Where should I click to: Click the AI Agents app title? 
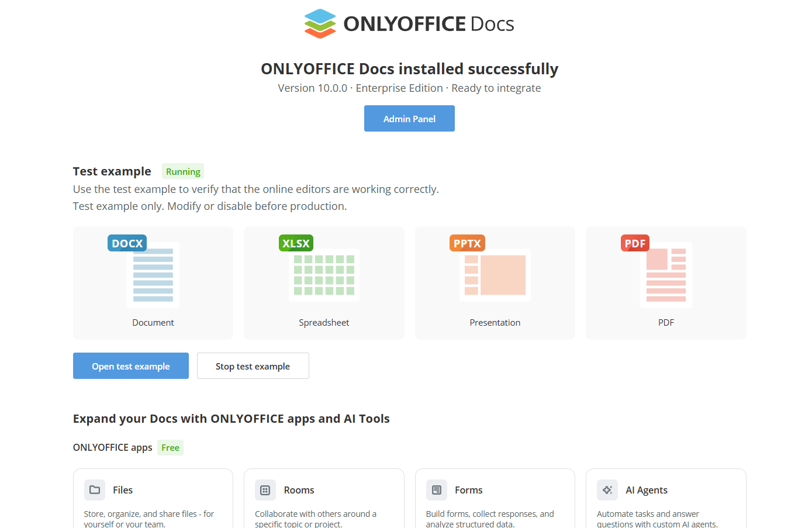click(647, 490)
